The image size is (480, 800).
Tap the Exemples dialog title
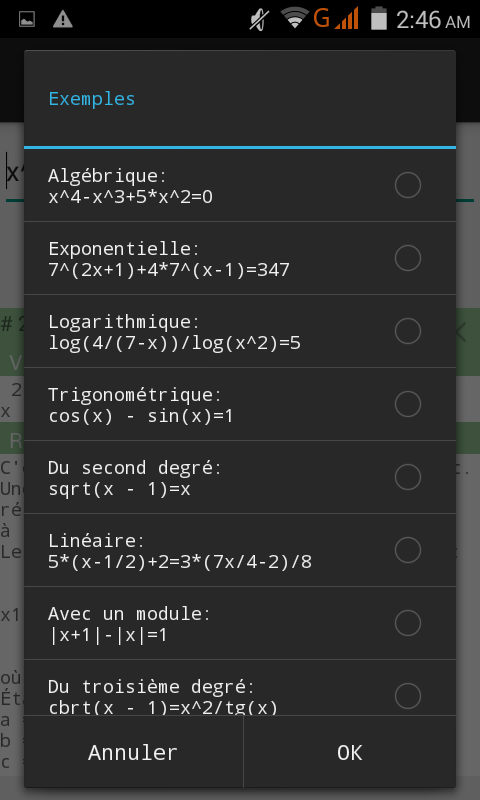(92, 98)
